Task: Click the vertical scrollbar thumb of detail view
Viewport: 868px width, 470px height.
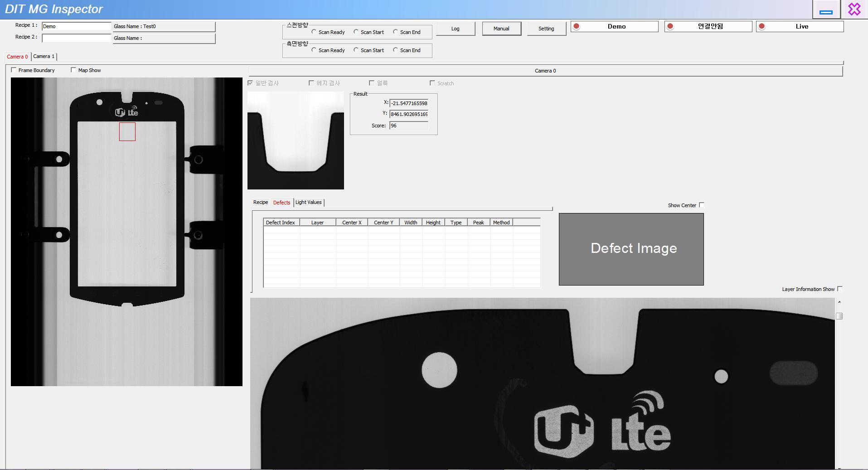Action: pos(839,316)
